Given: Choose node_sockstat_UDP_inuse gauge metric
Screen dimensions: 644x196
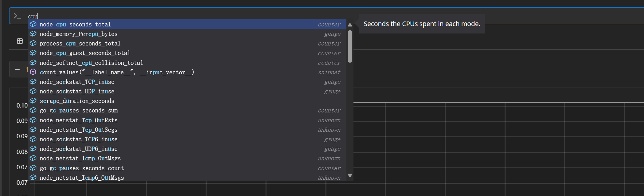Looking at the screenshot, I should [x=187, y=91].
